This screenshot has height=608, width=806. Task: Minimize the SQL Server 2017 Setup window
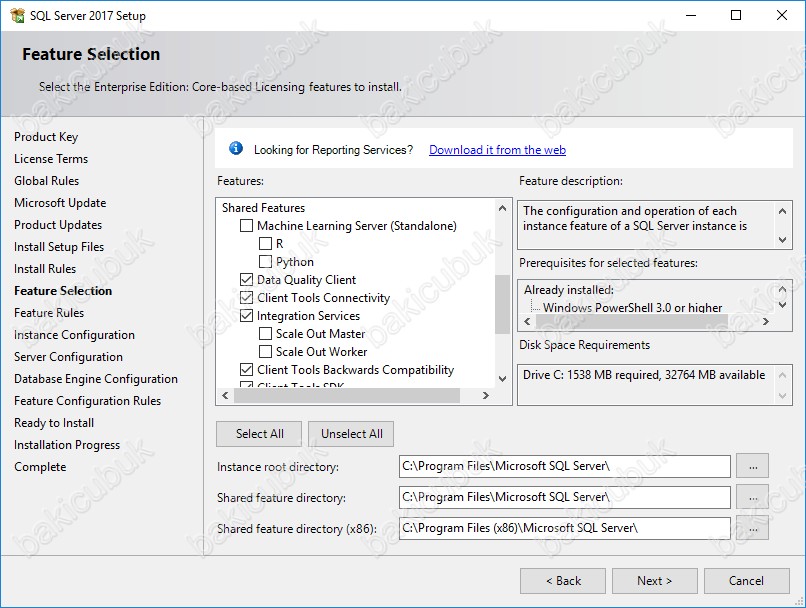point(691,15)
